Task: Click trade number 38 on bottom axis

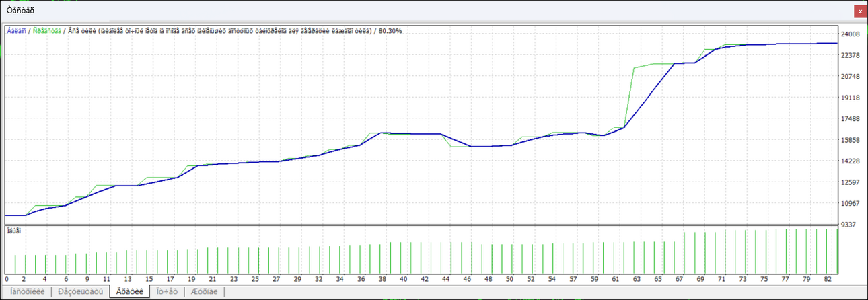Action: click(x=382, y=278)
